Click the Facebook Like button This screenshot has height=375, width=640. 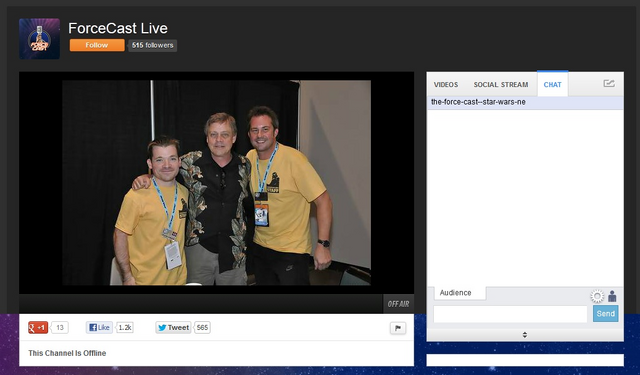pos(99,327)
